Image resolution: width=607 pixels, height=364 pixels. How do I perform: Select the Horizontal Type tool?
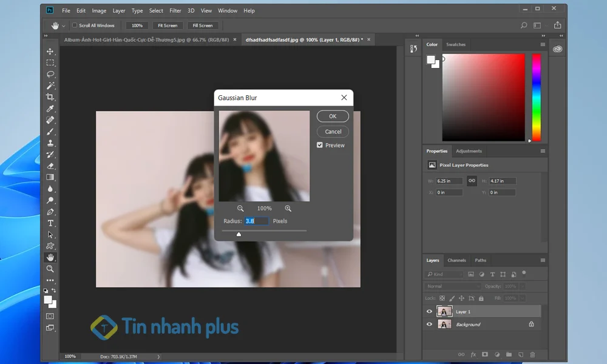[x=52, y=223]
